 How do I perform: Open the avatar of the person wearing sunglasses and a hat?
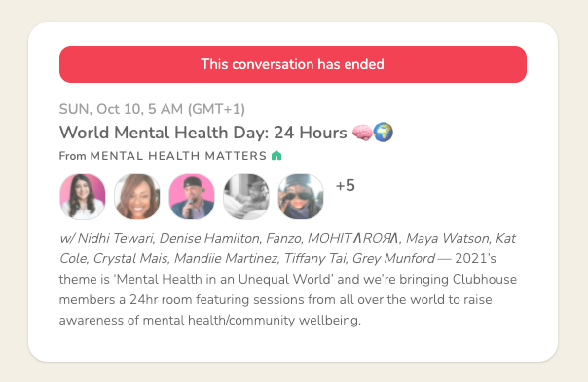[301, 197]
